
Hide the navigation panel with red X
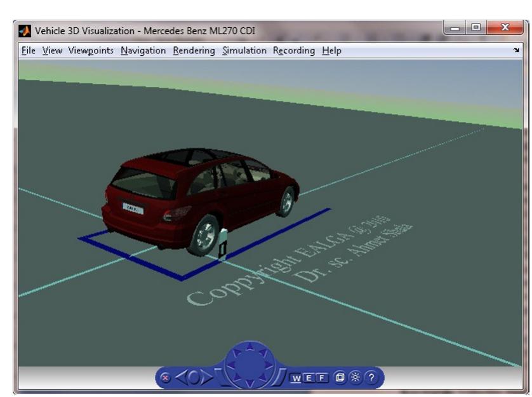[166, 377]
